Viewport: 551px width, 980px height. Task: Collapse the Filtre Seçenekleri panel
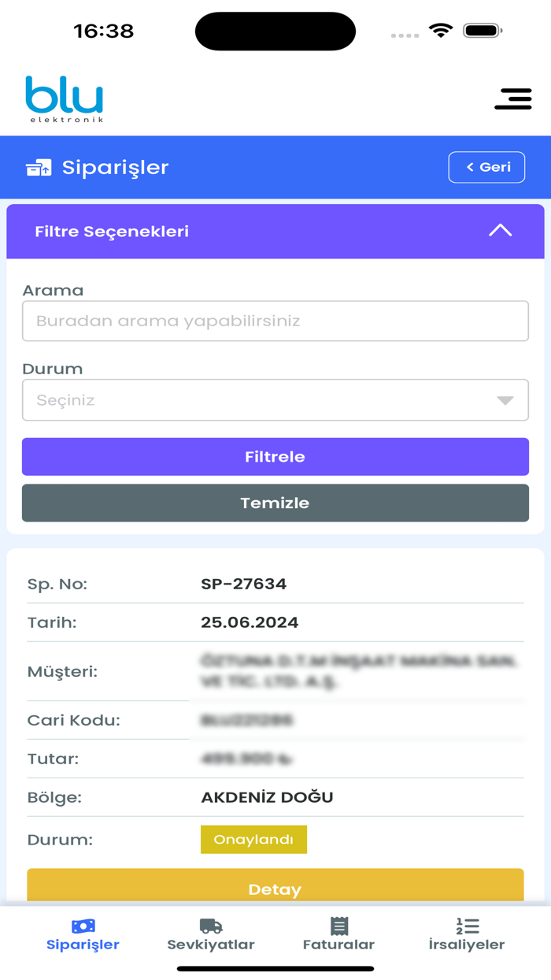point(500,231)
